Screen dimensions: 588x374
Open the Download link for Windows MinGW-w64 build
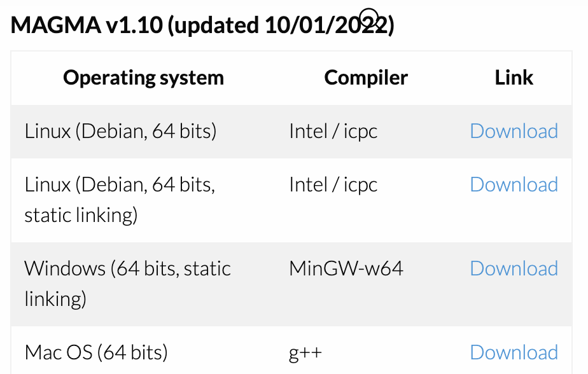(514, 268)
